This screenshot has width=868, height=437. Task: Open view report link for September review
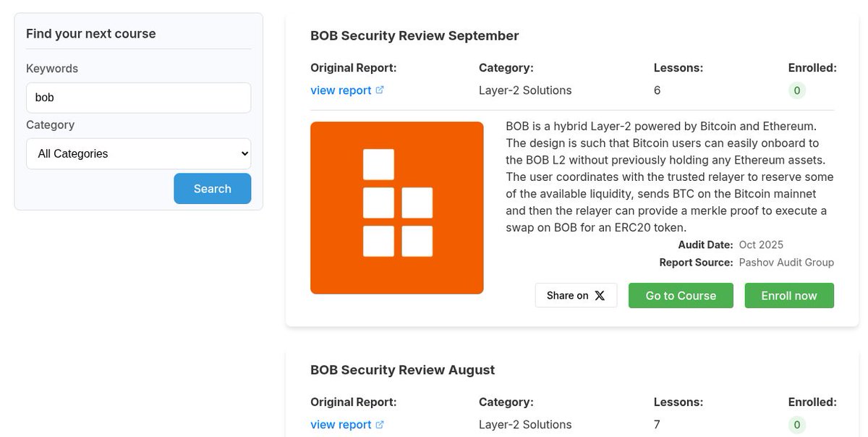(x=341, y=90)
